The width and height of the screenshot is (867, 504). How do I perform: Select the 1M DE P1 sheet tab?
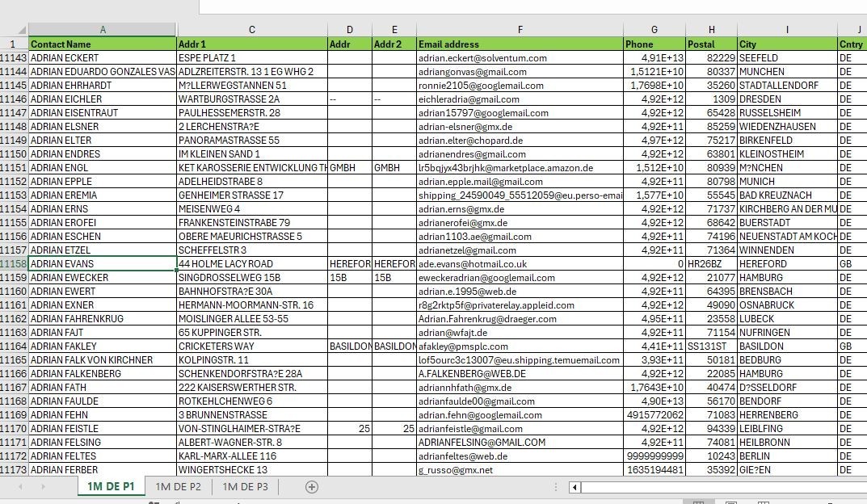pyautogui.click(x=111, y=487)
